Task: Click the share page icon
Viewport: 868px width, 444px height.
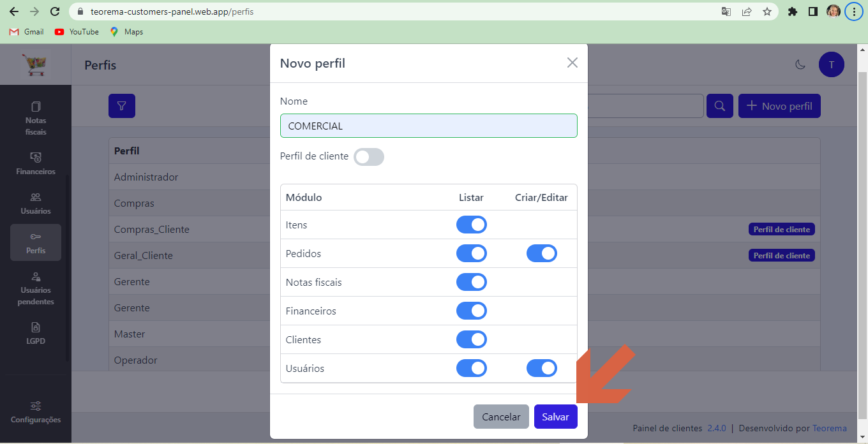Action: pos(747,11)
